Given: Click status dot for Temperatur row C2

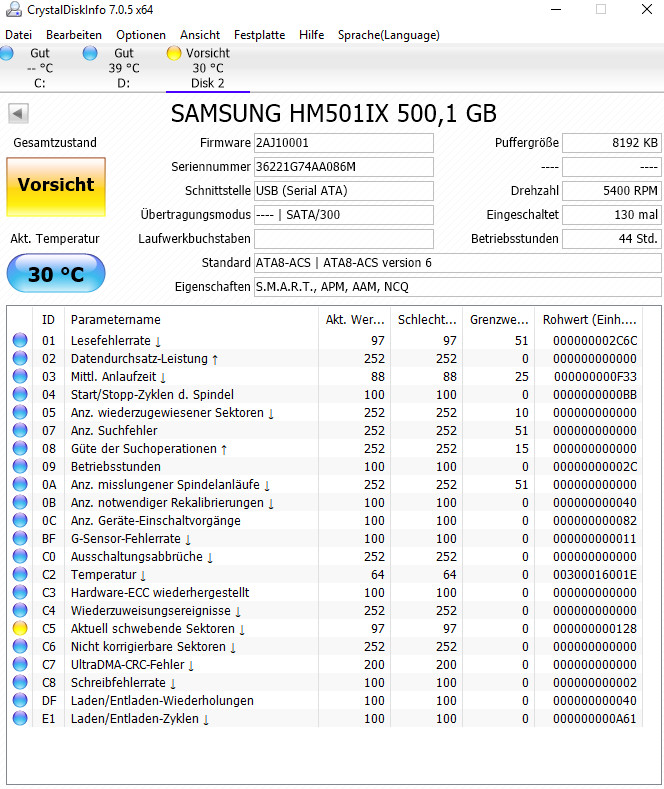Looking at the screenshot, I should 20,574.
